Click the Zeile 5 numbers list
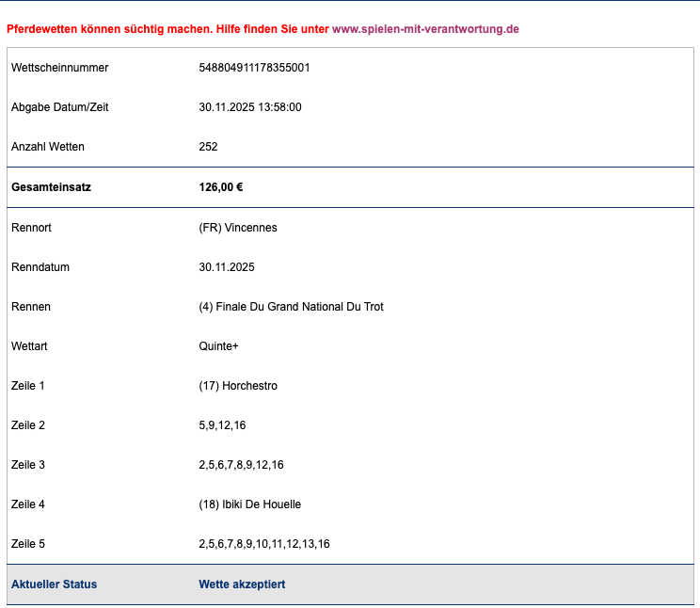Image resolution: width=700 pixels, height=608 pixels. click(x=264, y=544)
